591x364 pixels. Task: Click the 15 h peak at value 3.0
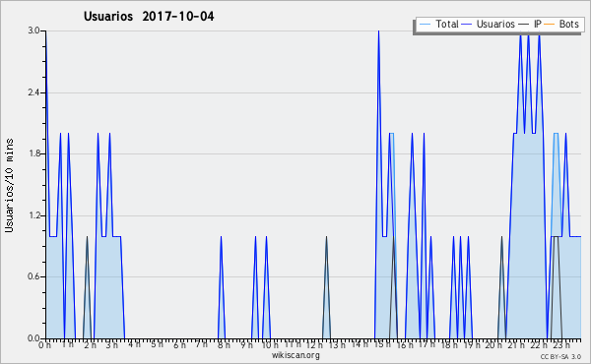[x=378, y=31]
